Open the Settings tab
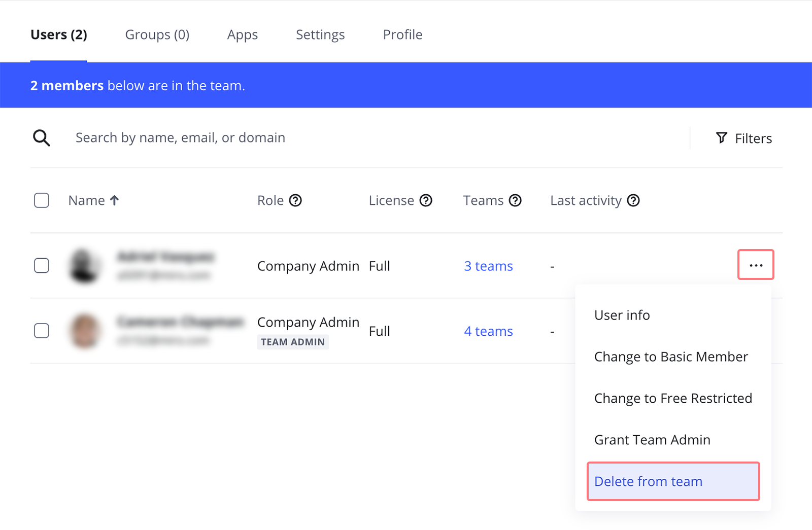The width and height of the screenshot is (812, 530). click(320, 34)
